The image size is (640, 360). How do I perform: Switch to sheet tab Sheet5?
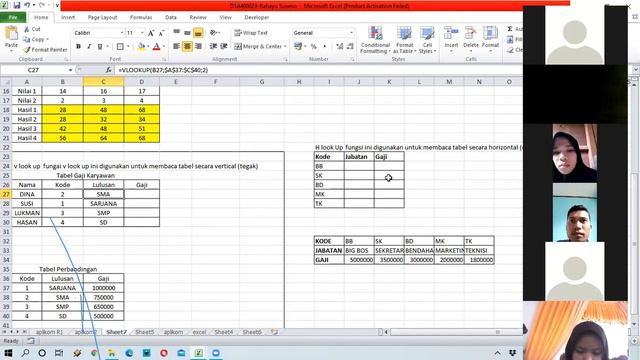pyautogui.click(x=144, y=332)
